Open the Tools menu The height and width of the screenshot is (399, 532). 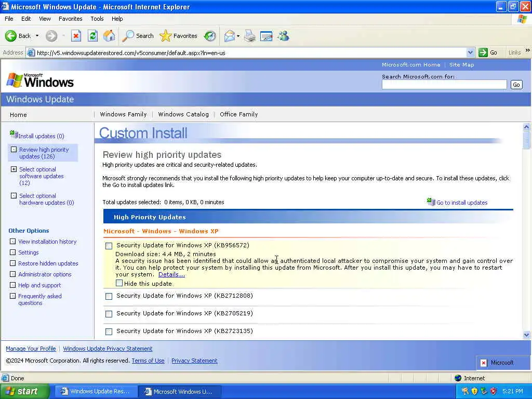(x=97, y=19)
